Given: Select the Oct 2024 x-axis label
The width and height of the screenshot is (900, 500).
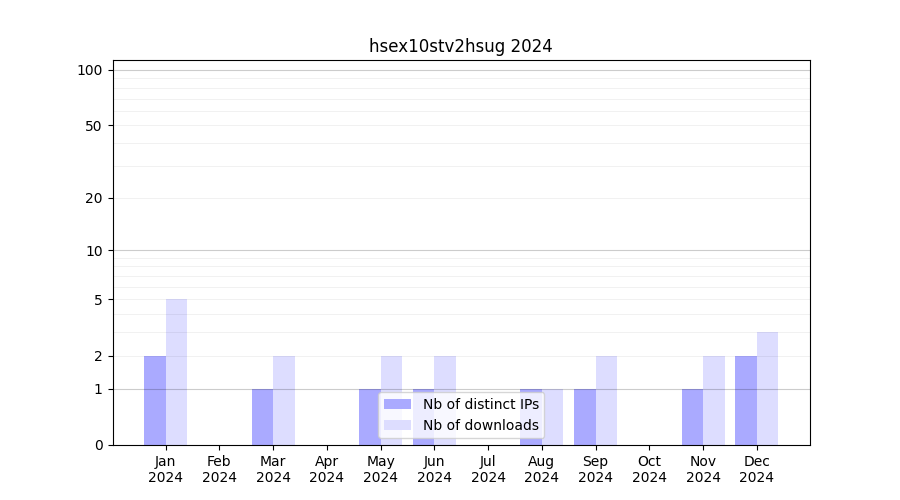Looking at the screenshot, I should [649, 469].
